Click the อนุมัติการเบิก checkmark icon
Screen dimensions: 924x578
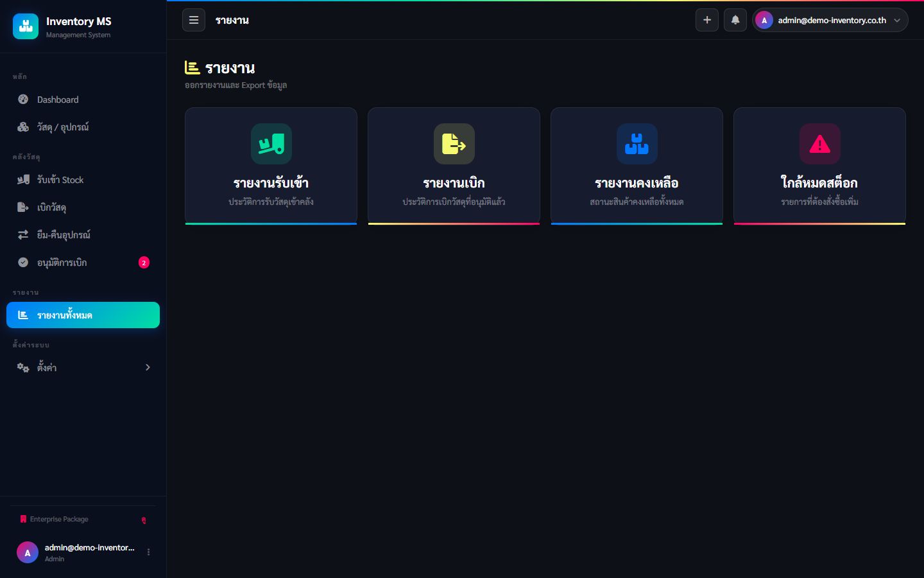pos(23,263)
